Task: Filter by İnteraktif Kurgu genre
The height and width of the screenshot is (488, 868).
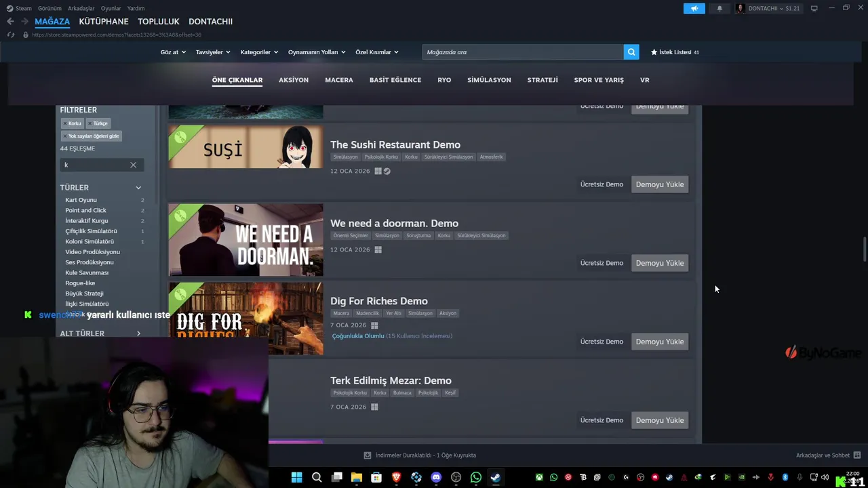Action: tap(86, 221)
